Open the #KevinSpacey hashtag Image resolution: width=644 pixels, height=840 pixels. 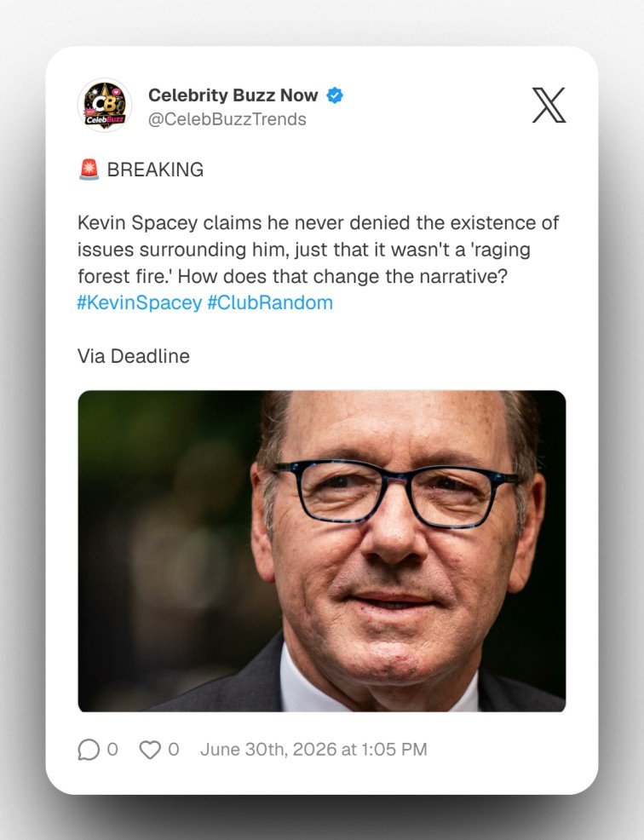(140, 302)
